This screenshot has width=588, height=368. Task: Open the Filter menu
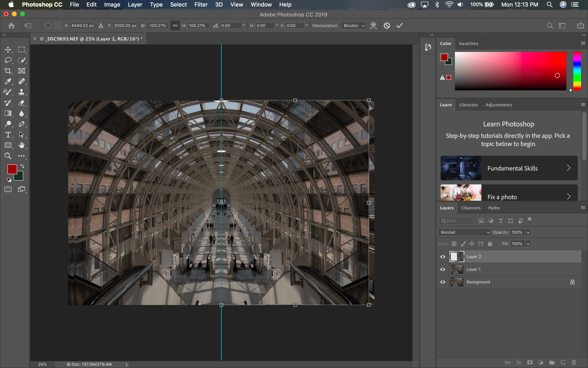(201, 5)
